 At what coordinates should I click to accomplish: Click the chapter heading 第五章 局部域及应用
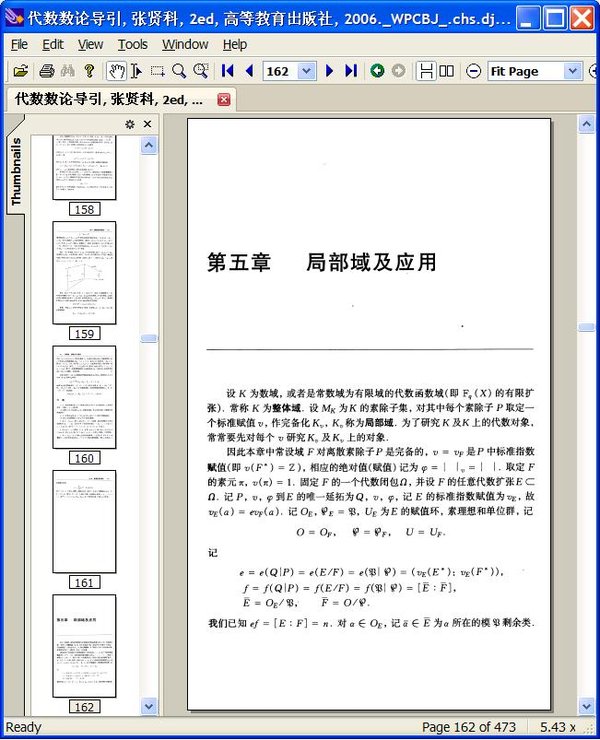321,262
